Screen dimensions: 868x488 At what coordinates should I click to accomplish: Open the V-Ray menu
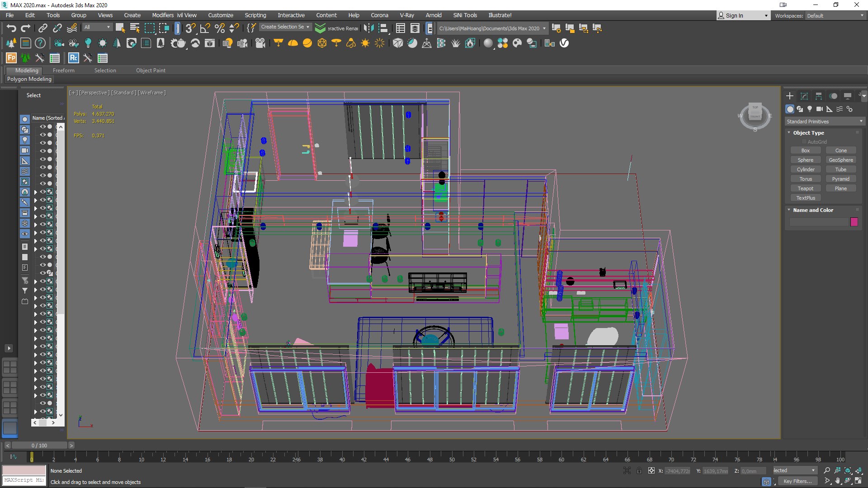point(407,15)
